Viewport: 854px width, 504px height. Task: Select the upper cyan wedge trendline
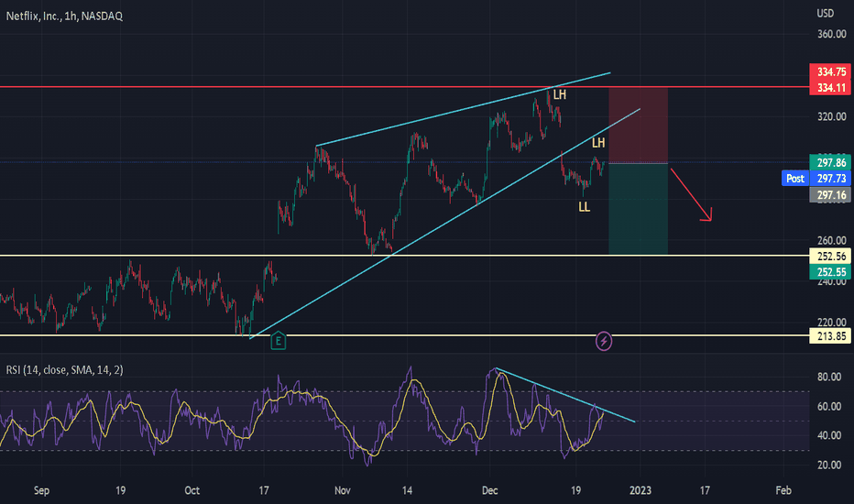463,110
